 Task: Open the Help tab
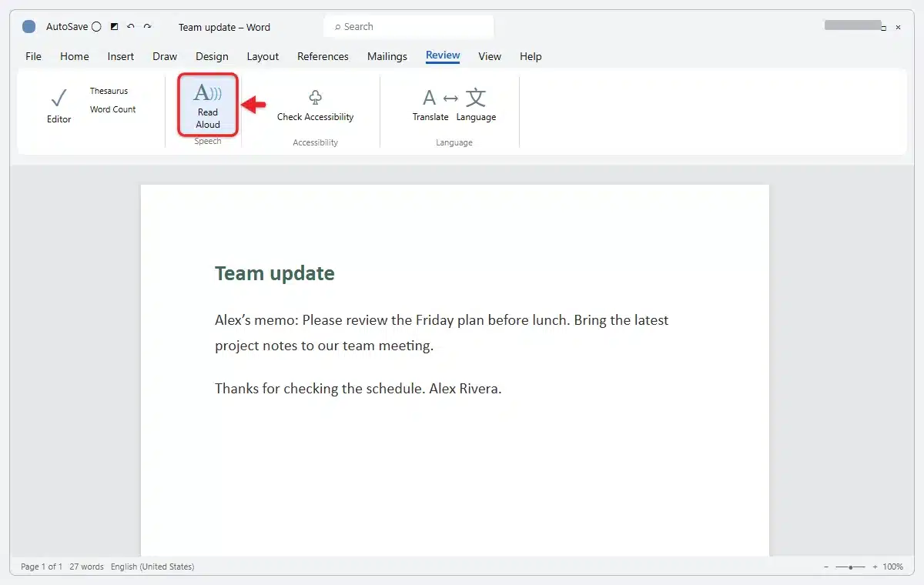531,56
